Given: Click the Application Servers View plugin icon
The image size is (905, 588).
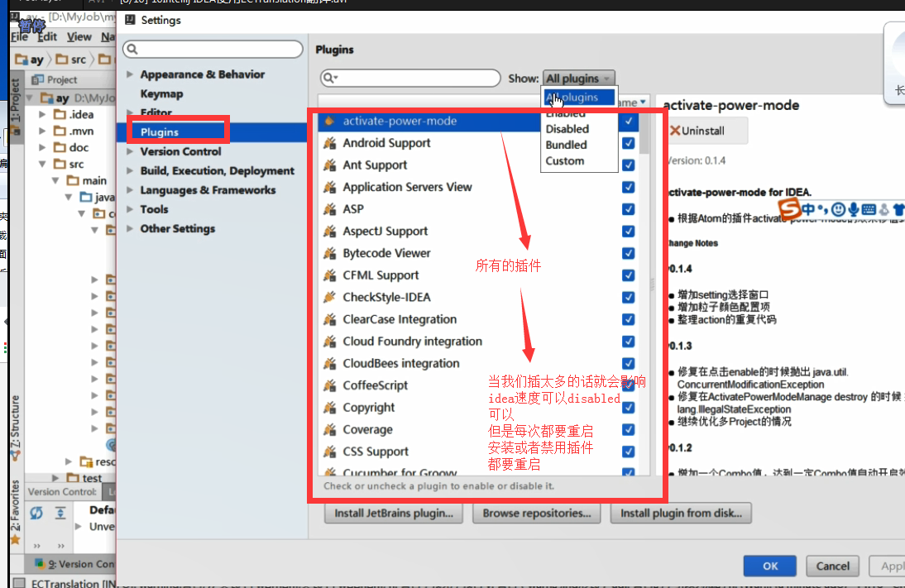Looking at the screenshot, I should (x=329, y=187).
